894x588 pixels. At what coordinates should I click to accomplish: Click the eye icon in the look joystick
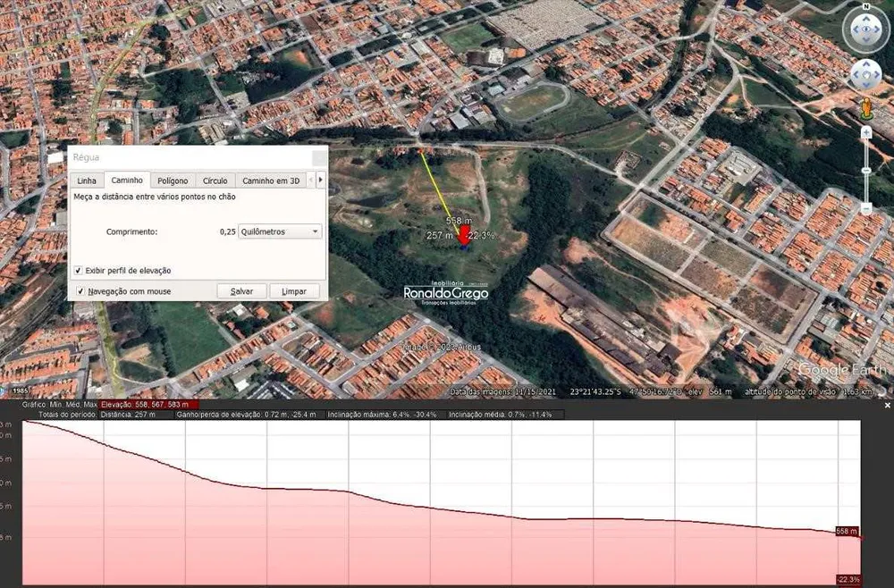point(866,29)
